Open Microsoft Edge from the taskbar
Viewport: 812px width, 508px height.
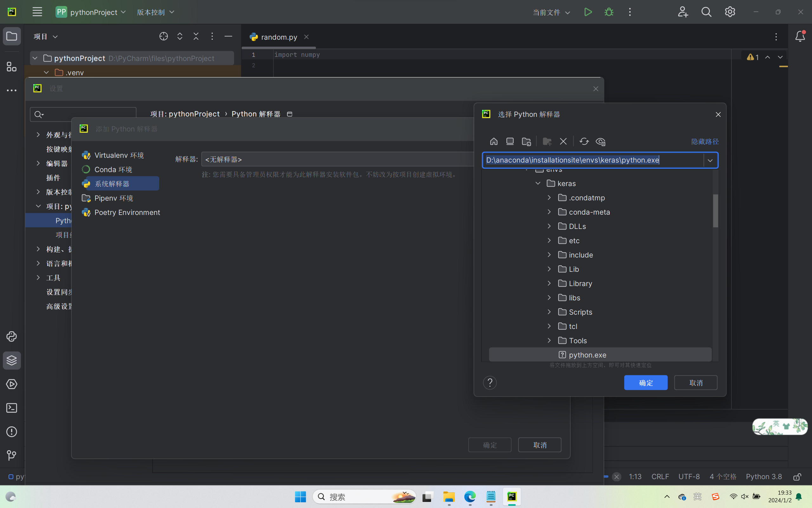470,497
